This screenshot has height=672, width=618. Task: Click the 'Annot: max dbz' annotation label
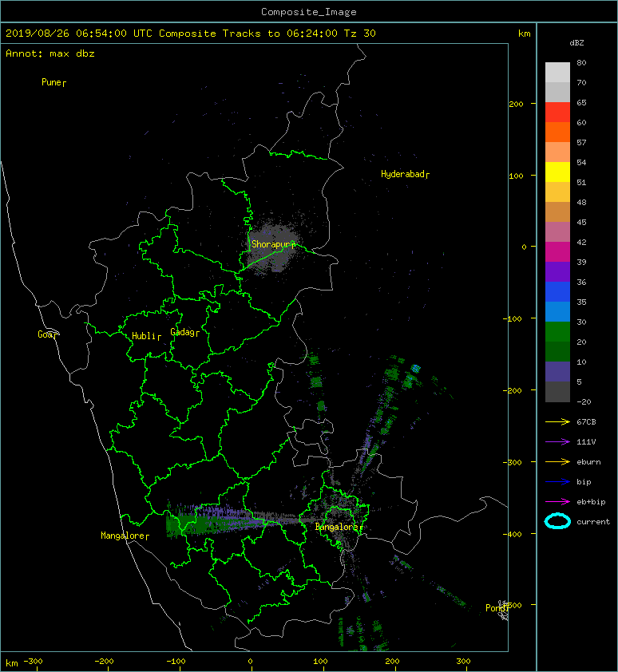tap(50, 53)
